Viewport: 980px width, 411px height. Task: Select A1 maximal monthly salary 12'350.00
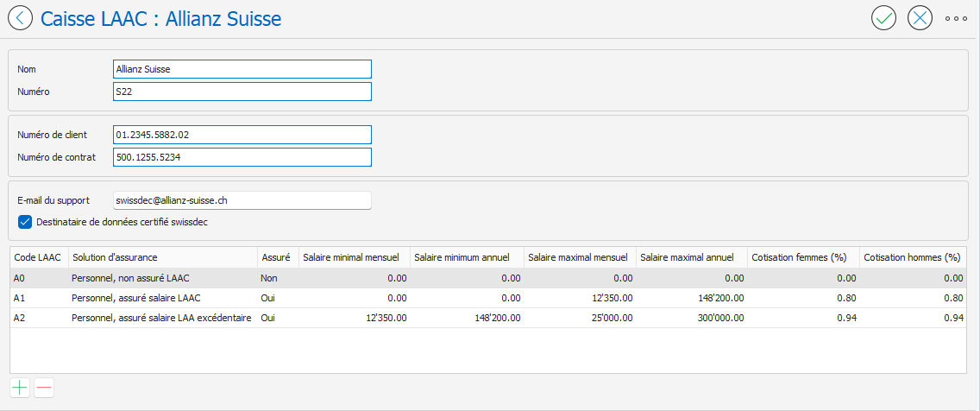(580, 298)
